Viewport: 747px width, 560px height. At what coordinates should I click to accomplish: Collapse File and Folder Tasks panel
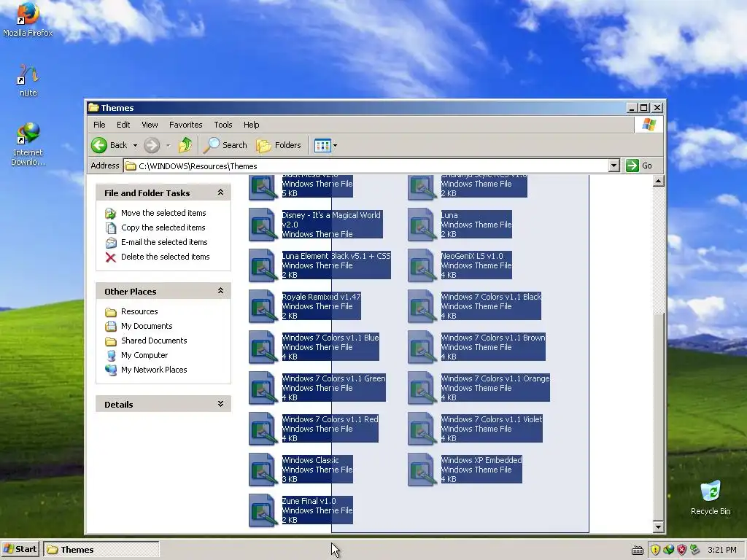(x=220, y=192)
